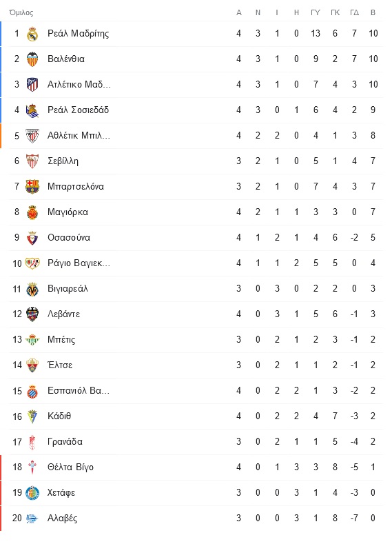Click the ΓΔ goal difference header
The width and height of the screenshot is (392, 544).
354,12
